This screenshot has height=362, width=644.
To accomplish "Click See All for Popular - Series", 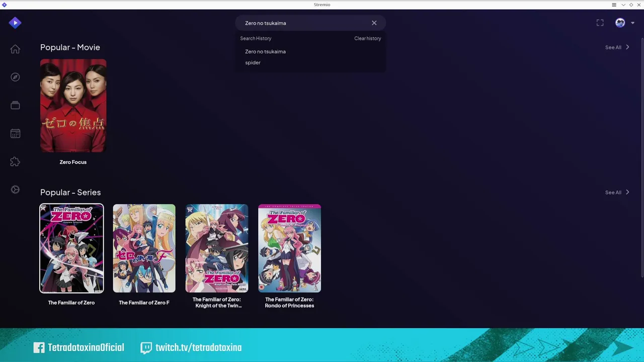I will click(x=617, y=192).
